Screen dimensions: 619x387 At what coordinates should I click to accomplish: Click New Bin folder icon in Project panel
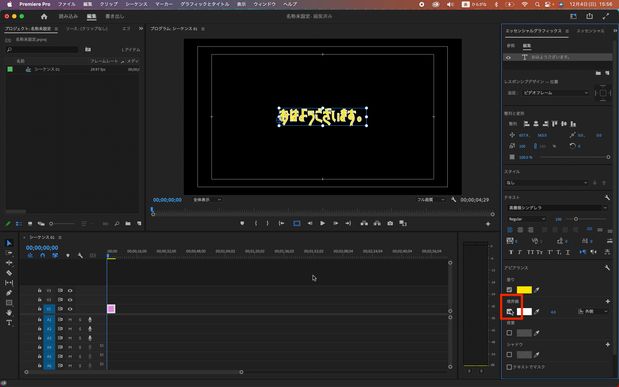coord(128,224)
